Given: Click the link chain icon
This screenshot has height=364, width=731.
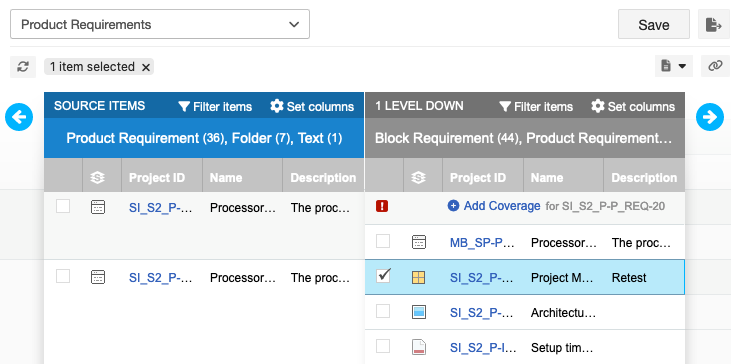Looking at the screenshot, I should click(715, 66).
